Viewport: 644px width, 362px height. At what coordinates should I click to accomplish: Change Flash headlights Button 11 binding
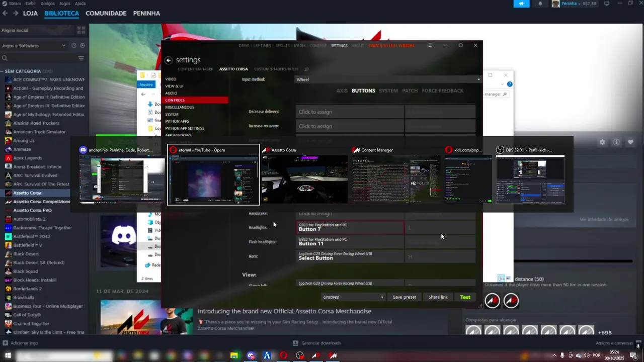point(350,242)
